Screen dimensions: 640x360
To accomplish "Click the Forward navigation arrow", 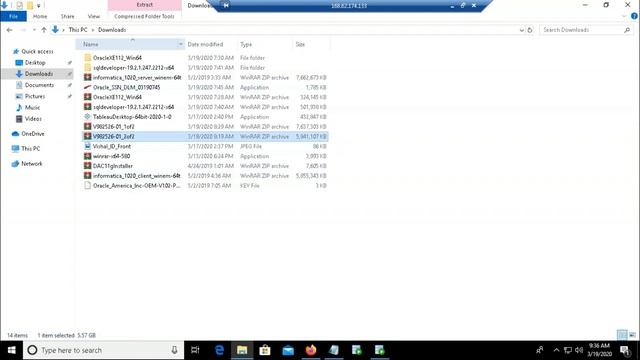I will [23, 30].
